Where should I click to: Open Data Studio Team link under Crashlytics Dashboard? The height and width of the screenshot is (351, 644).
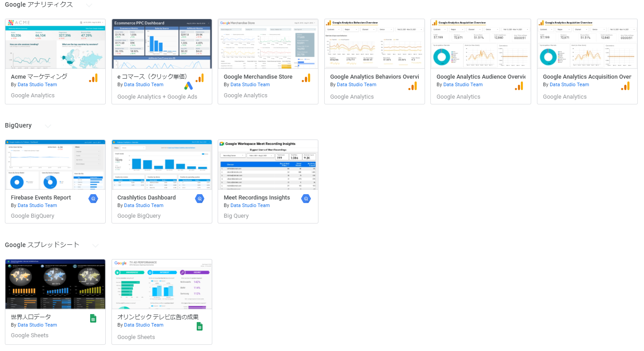pos(143,205)
